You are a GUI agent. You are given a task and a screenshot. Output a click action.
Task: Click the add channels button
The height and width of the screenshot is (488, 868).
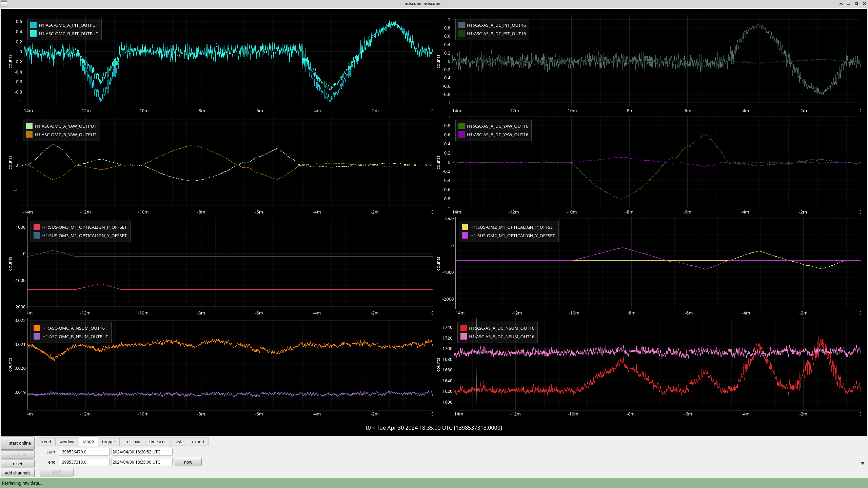[18, 473]
